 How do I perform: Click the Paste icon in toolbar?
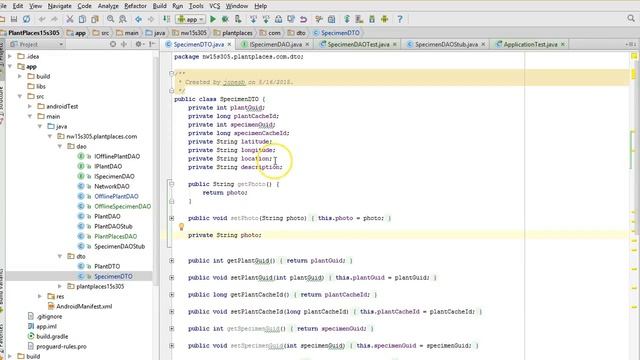point(95,19)
